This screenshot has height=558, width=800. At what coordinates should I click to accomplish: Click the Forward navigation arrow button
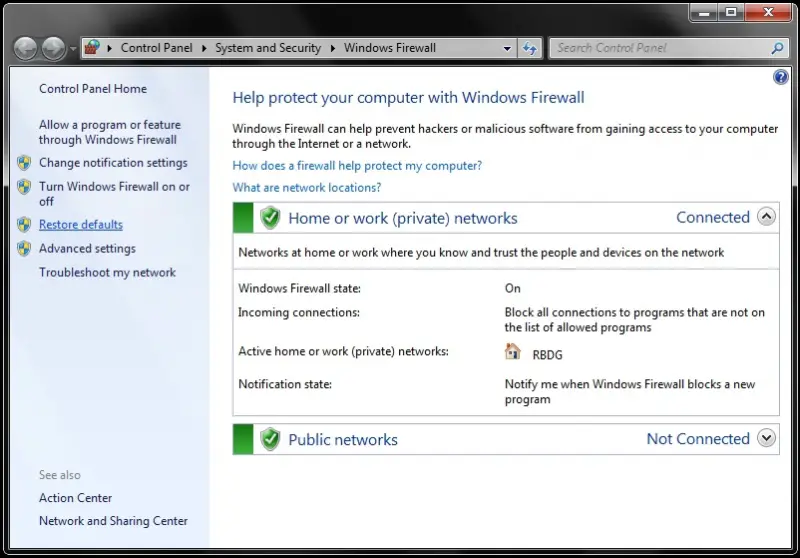(x=54, y=48)
